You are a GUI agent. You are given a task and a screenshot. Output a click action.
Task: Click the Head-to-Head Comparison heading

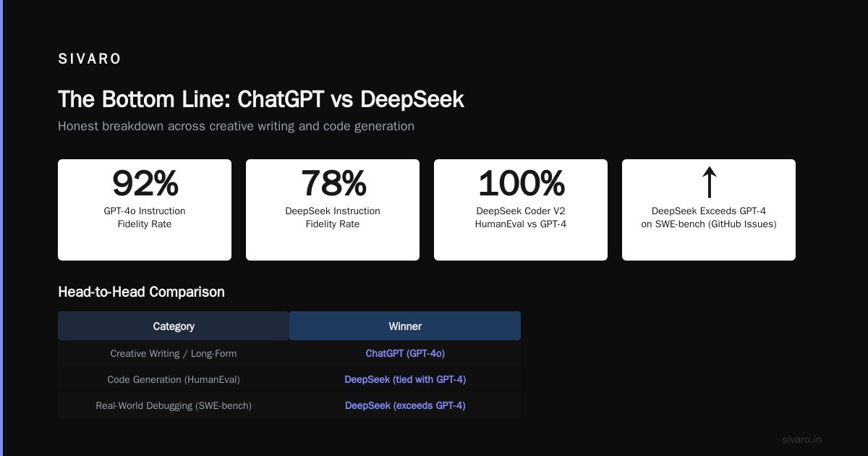pos(141,292)
